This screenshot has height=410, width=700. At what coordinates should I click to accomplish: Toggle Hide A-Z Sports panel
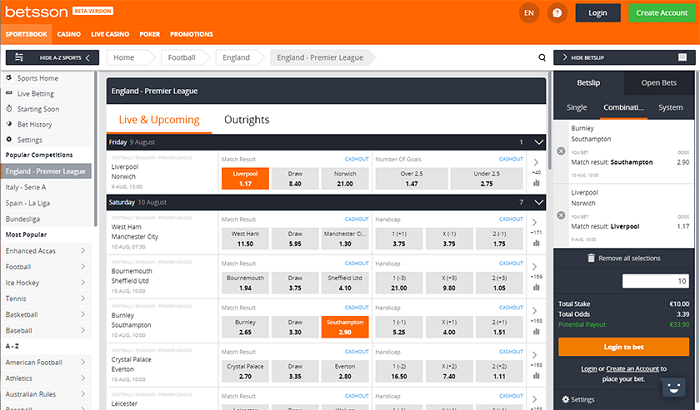click(52, 58)
